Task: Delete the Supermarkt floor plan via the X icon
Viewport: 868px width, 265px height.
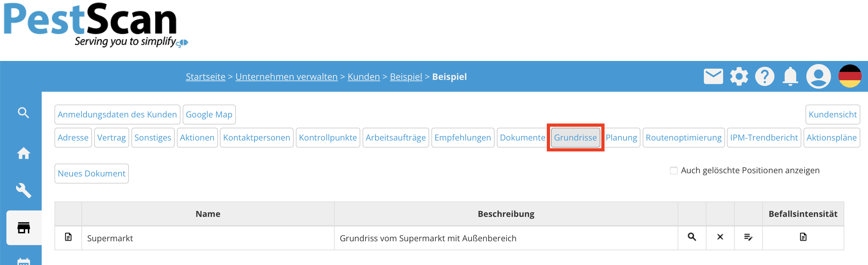Action: click(720, 237)
